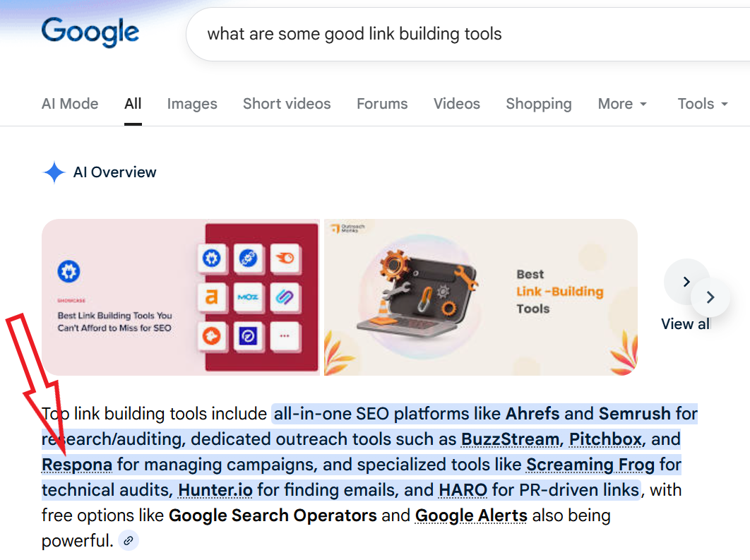The width and height of the screenshot is (750, 560).
Task: Switch to the Shopping tab
Action: (x=538, y=104)
